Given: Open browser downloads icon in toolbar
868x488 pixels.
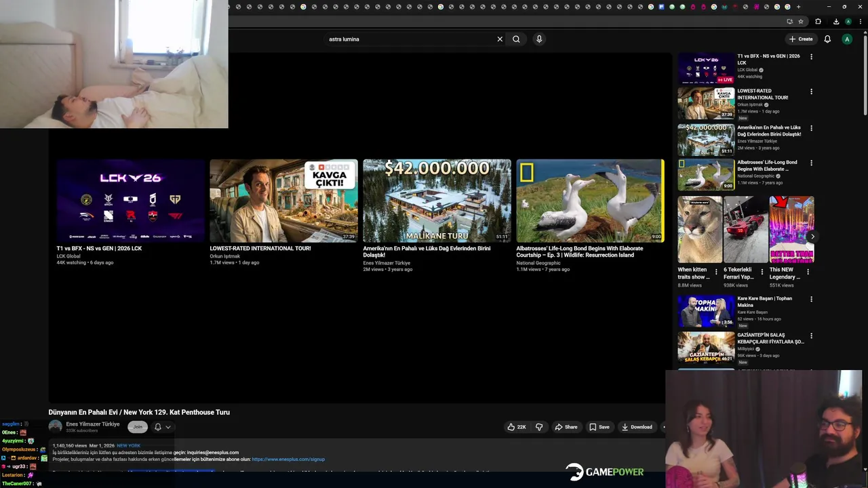Looking at the screenshot, I should (836, 22).
